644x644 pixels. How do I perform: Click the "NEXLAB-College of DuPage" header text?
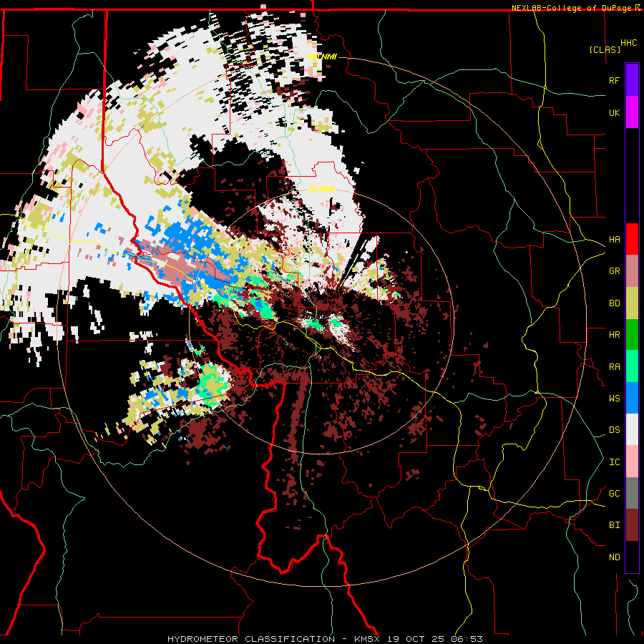click(x=571, y=8)
